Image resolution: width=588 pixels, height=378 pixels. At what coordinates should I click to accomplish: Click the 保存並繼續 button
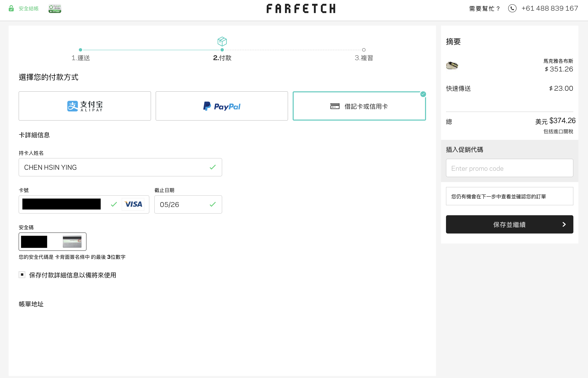(x=509, y=224)
